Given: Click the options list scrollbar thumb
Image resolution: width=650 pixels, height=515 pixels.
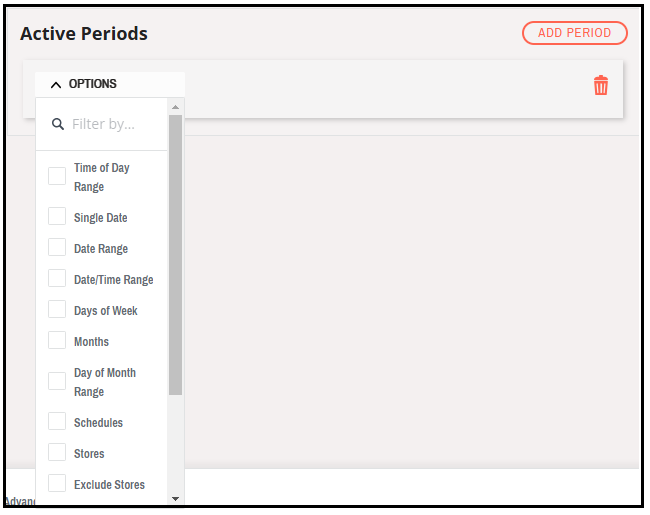Looking at the screenshot, I should coord(175,255).
